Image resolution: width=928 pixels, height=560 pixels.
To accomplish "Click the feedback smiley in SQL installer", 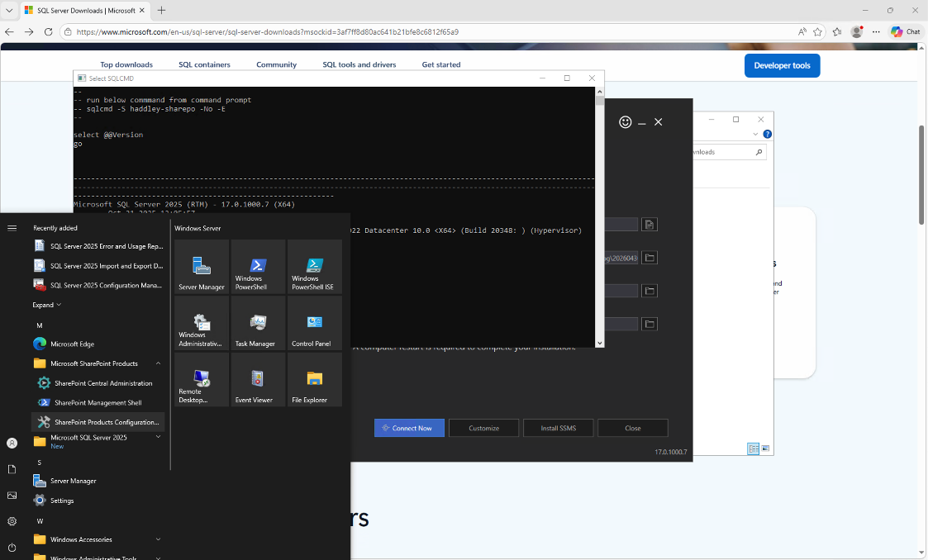I will 625,121.
